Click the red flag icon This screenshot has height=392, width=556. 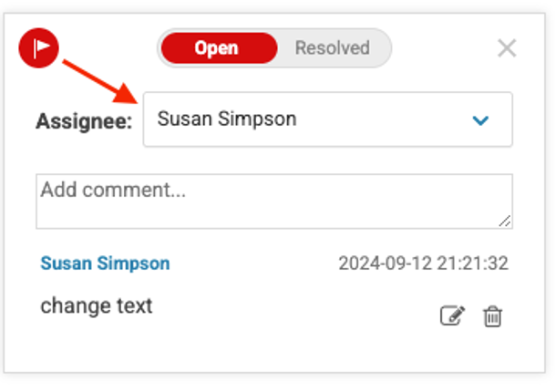pos(38,46)
